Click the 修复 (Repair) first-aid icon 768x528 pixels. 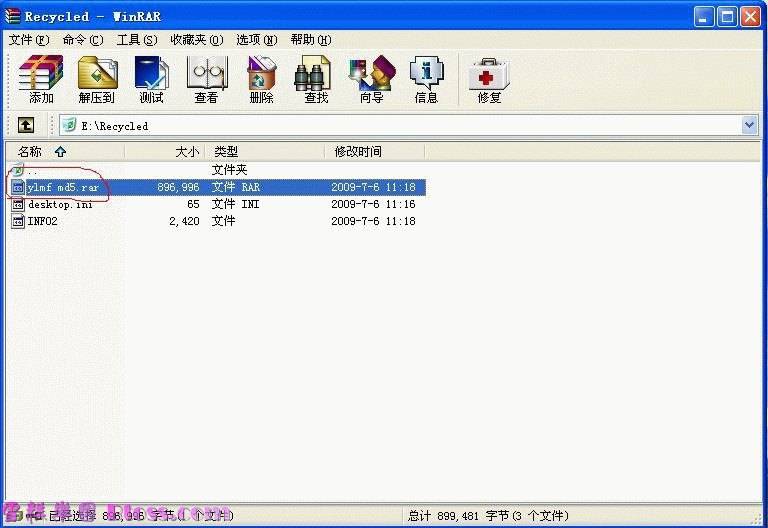pyautogui.click(x=489, y=74)
